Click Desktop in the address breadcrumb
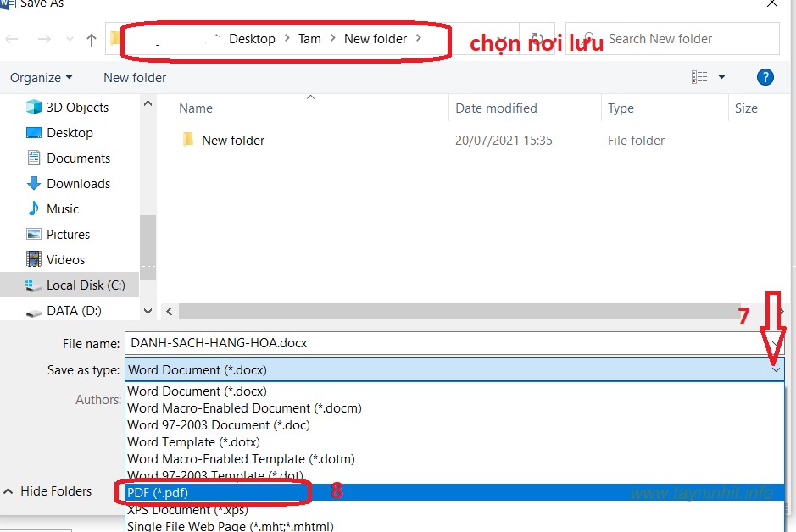 pos(252,39)
